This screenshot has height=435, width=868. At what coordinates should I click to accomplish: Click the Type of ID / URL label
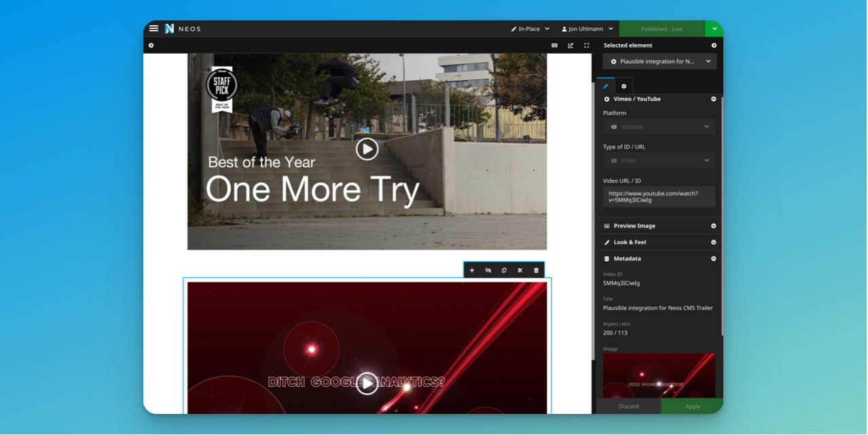coord(626,147)
